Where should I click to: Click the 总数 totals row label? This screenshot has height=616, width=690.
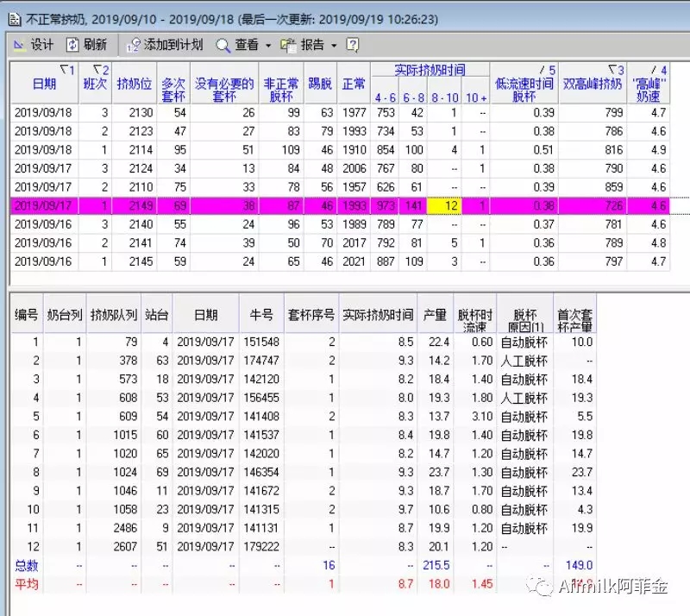point(27,565)
